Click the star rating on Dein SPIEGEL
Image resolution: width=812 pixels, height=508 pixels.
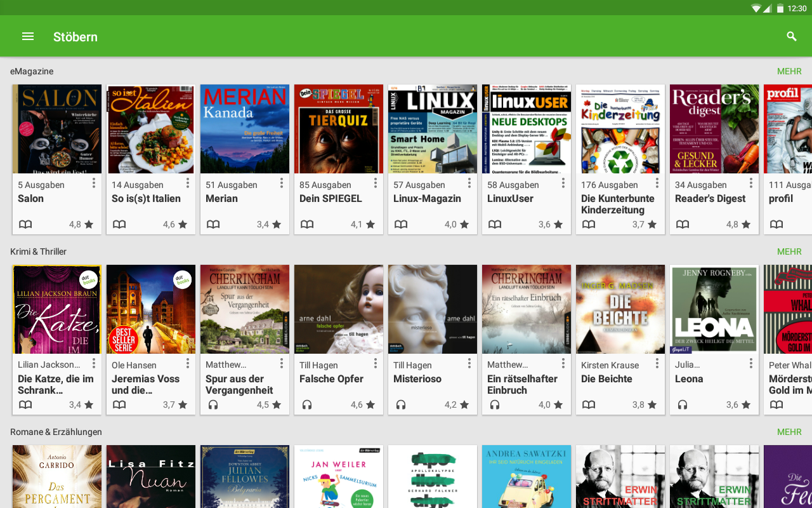(x=363, y=224)
